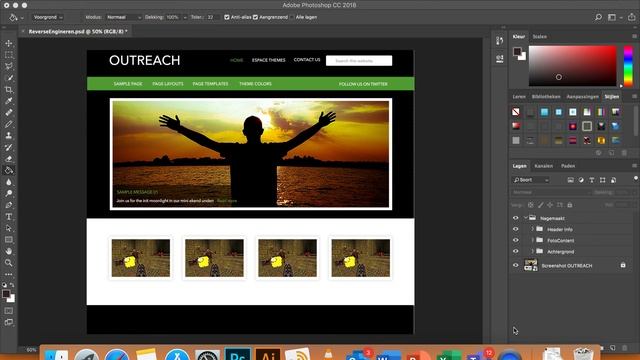
Task: Select the Healing Brush tool
Action: [x=9, y=113]
